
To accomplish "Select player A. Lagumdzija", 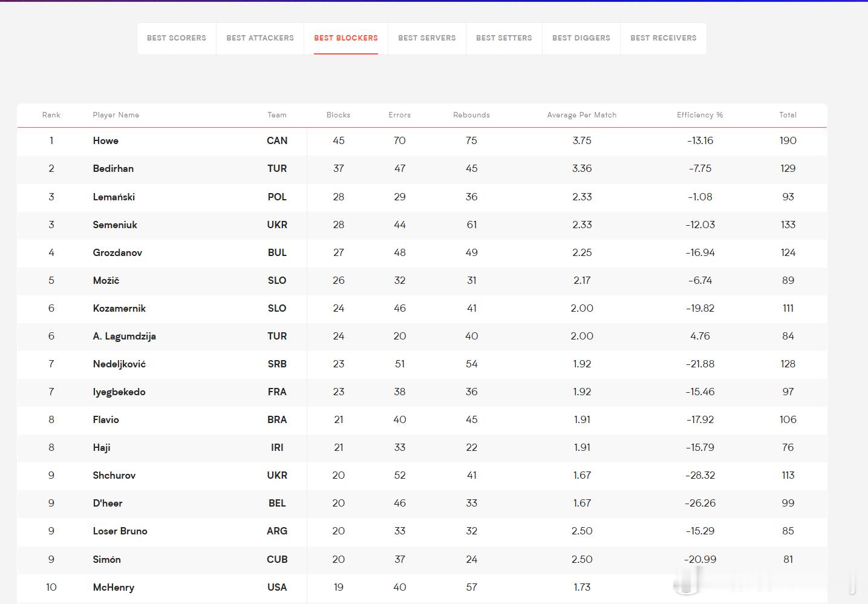I will point(125,336).
